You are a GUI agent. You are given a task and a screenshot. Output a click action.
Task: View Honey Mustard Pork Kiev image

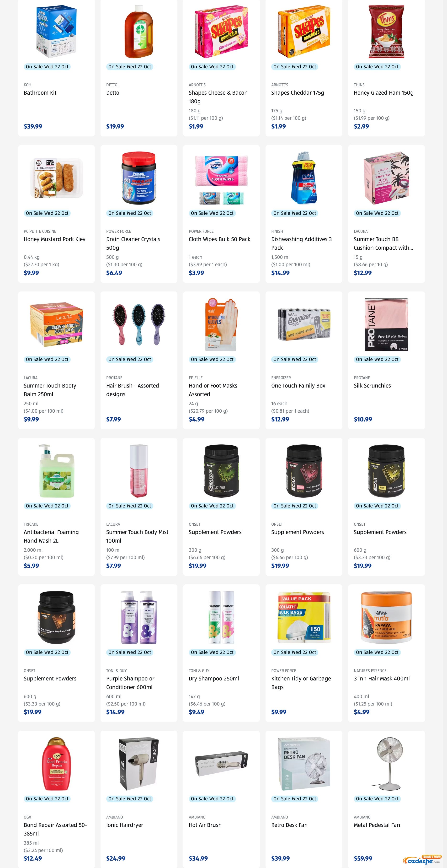click(56, 178)
